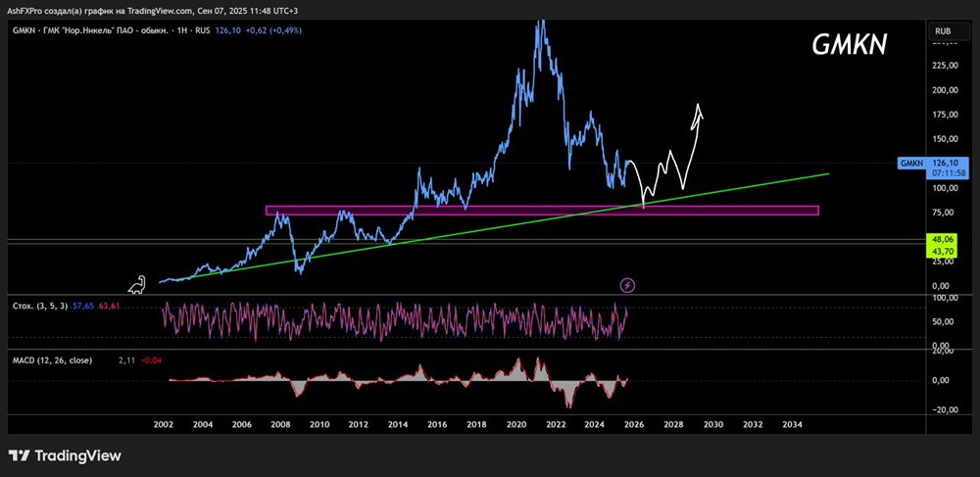The width and height of the screenshot is (980, 477).
Task: Click the MACD value 2,11
Action: coord(126,360)
